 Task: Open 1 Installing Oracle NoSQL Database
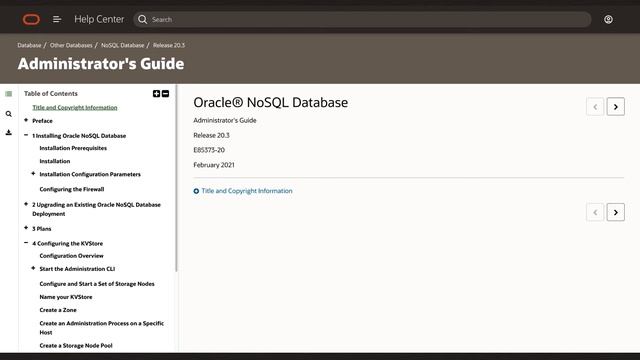(79, 136)
